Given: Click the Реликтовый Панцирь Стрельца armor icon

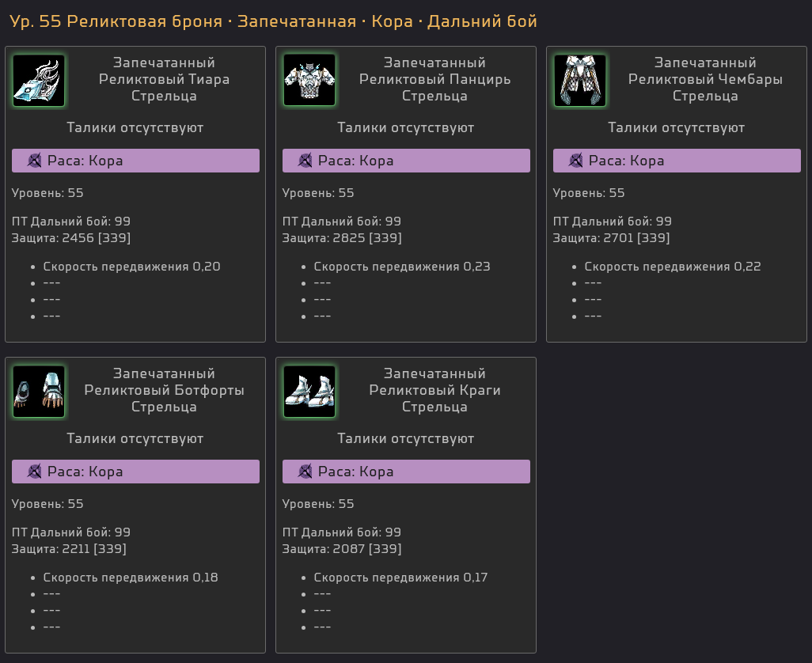Looking at the screenshot, I should (x=309, y=81).
